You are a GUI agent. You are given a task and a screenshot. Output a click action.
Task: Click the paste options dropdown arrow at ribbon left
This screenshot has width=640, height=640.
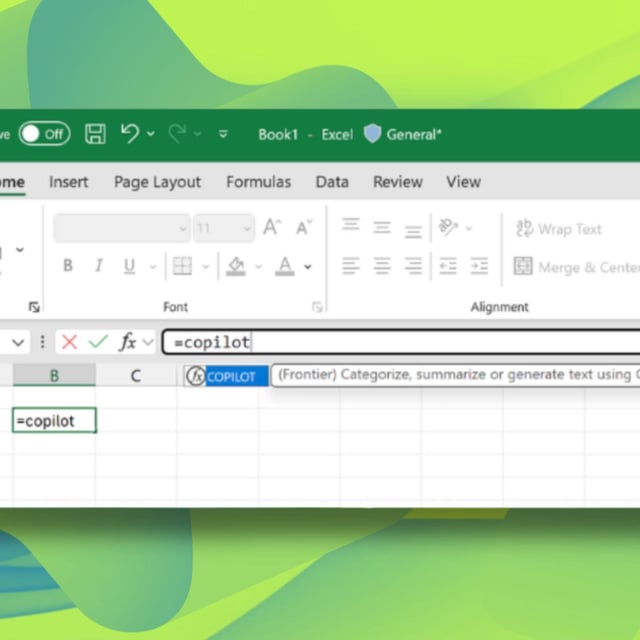coord(20,250)
